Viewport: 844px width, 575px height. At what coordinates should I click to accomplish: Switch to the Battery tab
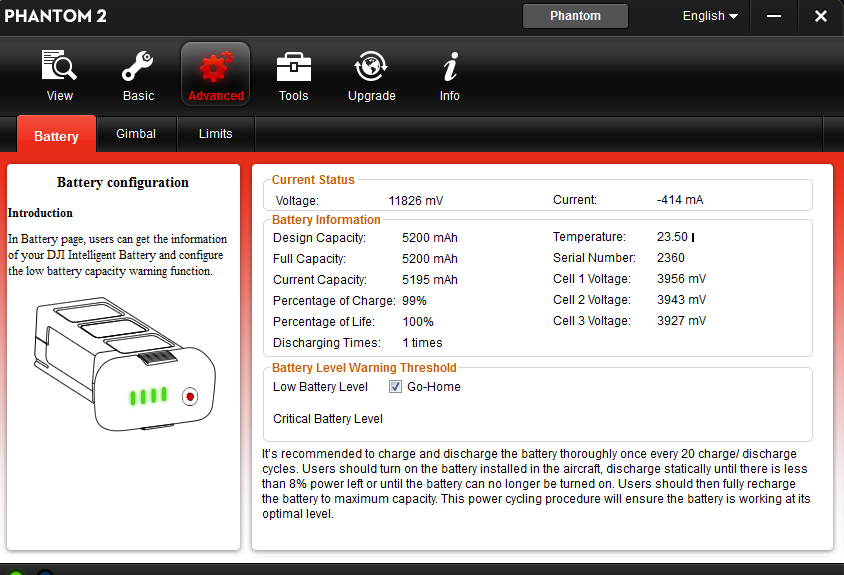(57, 135)
